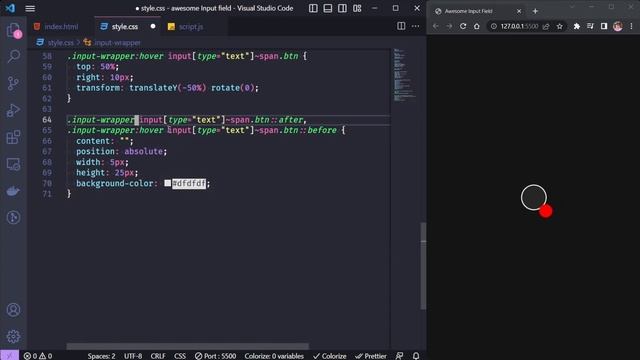
Task: Click style.css in breadcrumb
Action: 60,42
